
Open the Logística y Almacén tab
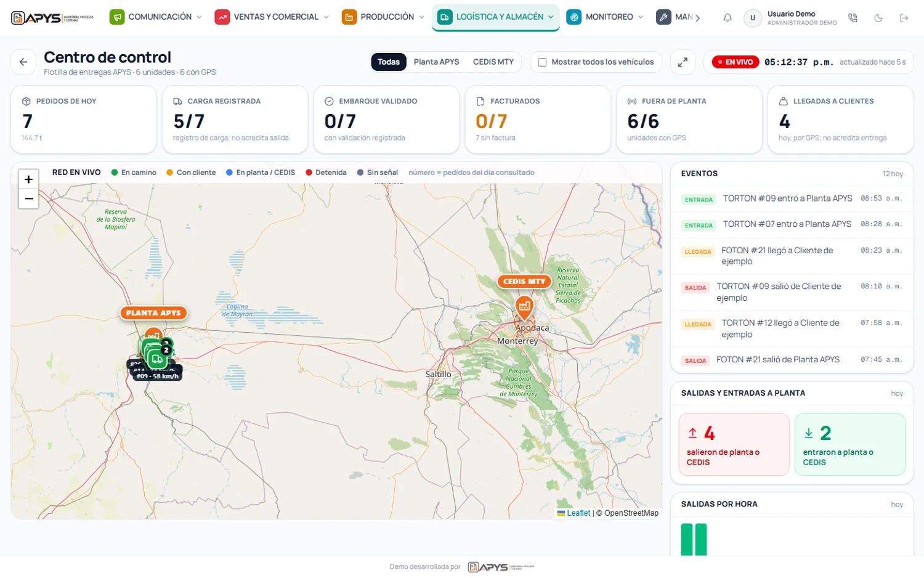[x=496, y=17]
